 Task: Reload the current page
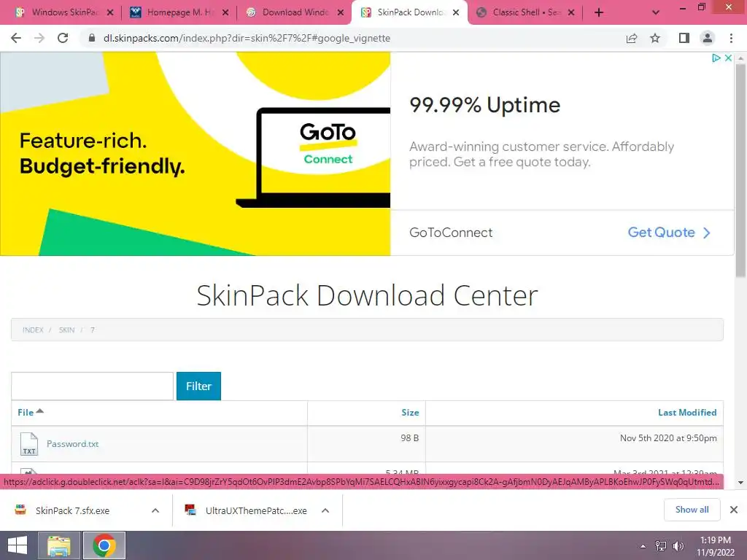coord(63,38)
